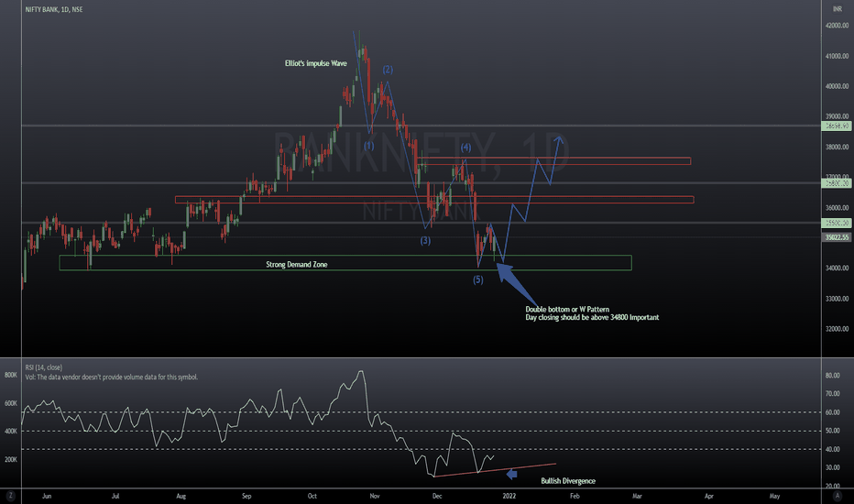The height and width of the screenshot is (504, 854).
Task: Click the INR currency label above the price axis
Action: [x=838, y=9]
